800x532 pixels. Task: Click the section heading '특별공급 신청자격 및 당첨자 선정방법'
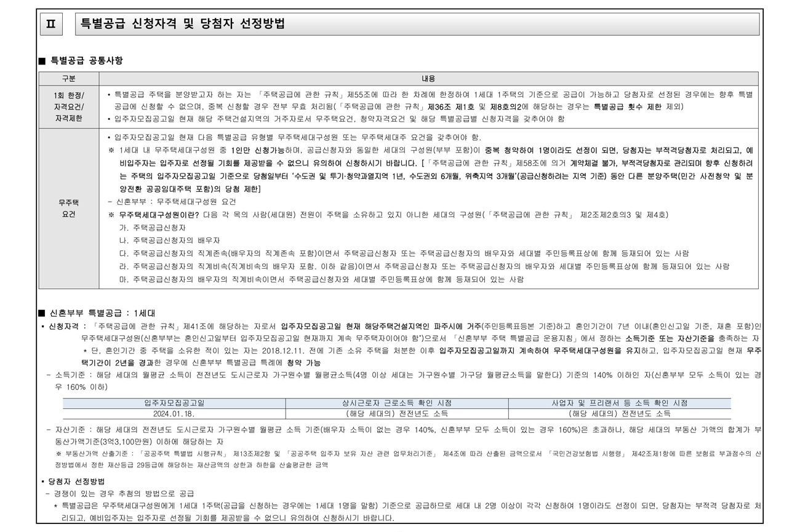point(183,24)
